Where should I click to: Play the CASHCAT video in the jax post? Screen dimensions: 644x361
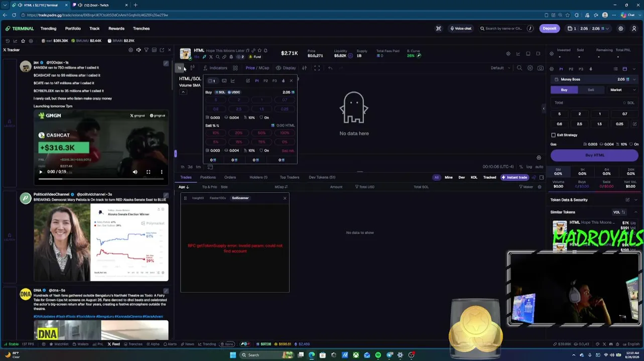point(41,172)
